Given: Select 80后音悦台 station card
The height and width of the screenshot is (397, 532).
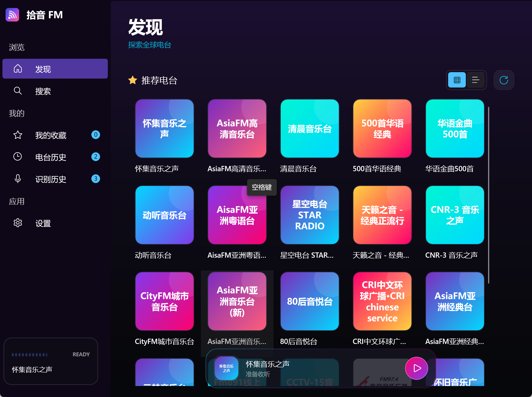Looking at the screenshot, I should point(310,301).
